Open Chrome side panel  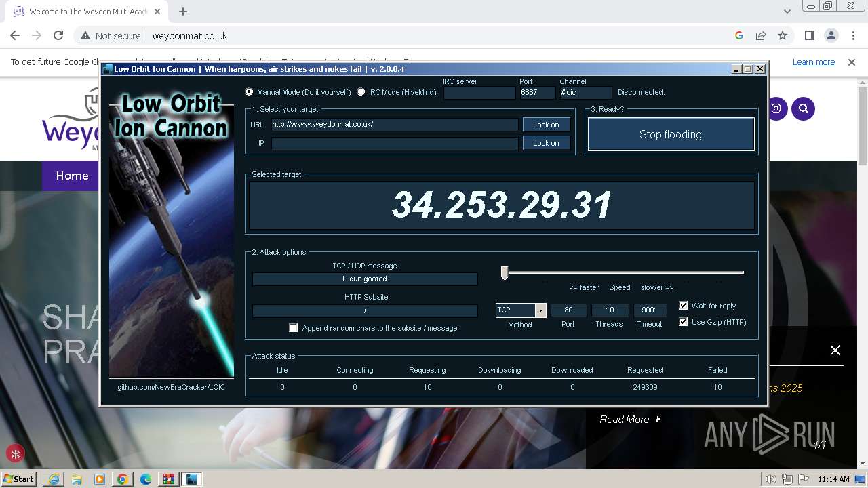pos(810,36)
